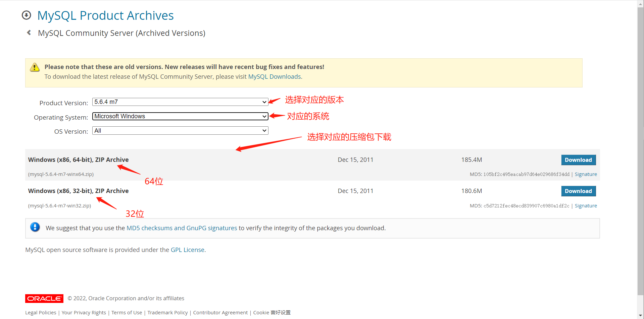The image size is (644, 319).
Task: Click the Windows (x86, 64-bit), ZIP Archive title
Action: (x=79, y=160)
